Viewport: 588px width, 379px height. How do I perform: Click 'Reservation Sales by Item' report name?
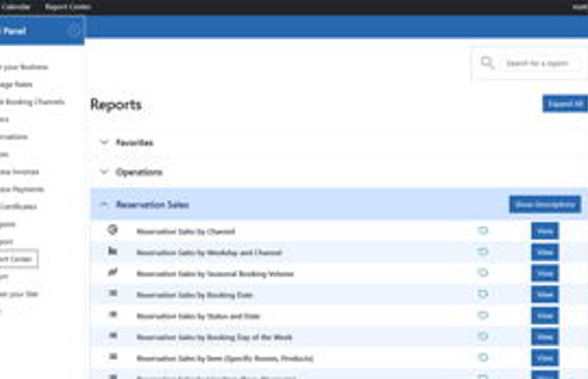point(225,358)
